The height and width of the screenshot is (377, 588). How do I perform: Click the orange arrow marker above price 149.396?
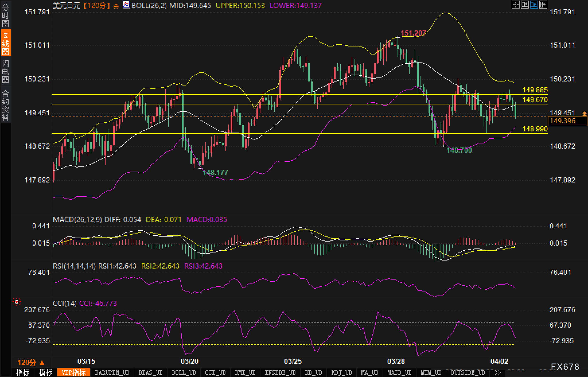point(584,114)
